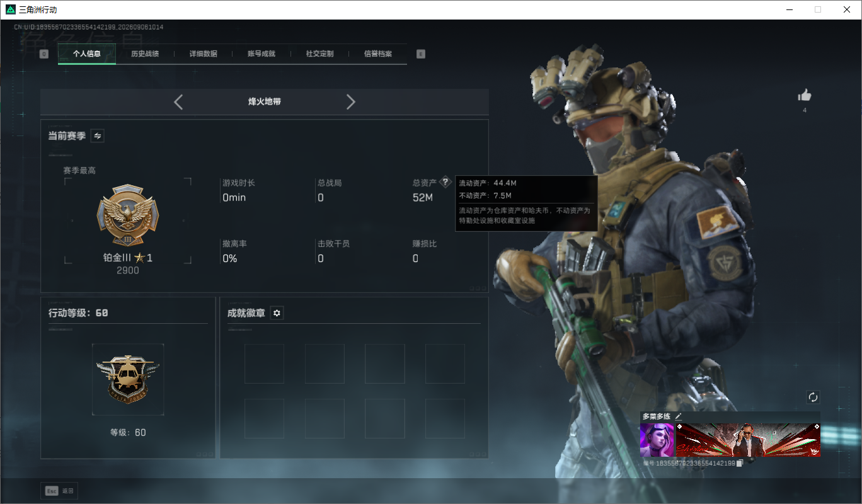Click the 成就徽章 heading
The height and width of the screenshot is (504, 862).
coord(246,312)
